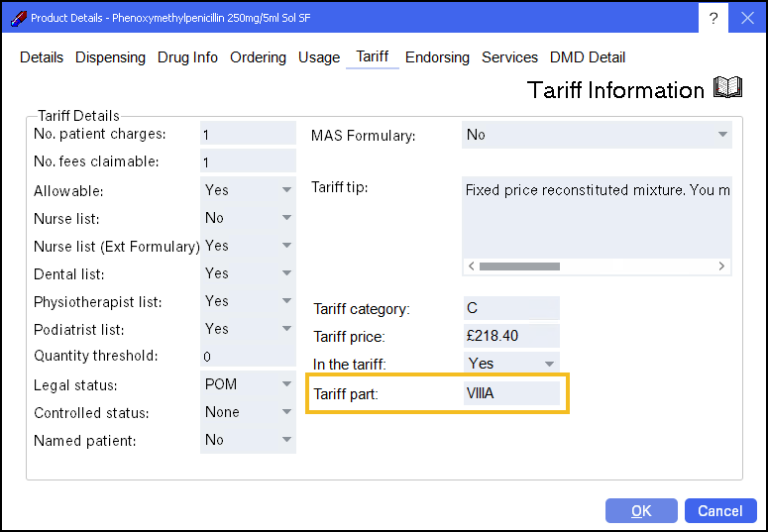Switch to the Dispensing tab
Screen dimensions: 768x532
click(x=110, y=57)
